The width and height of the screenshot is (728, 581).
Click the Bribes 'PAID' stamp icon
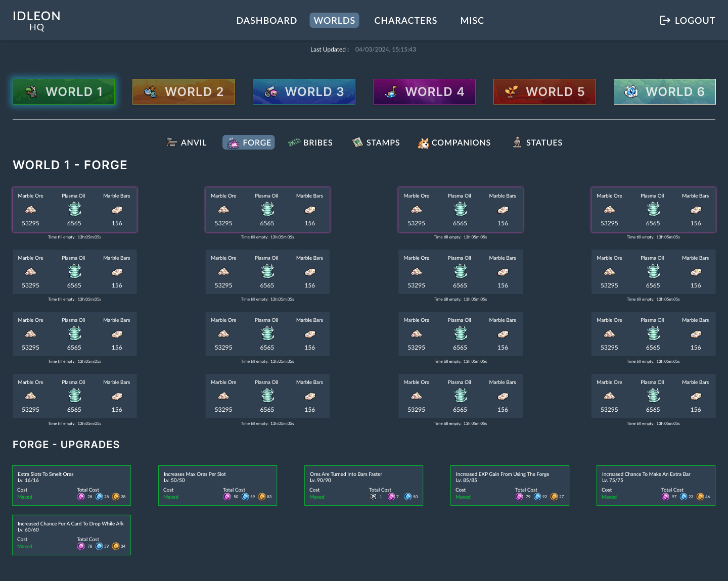[x=294, y=142]
